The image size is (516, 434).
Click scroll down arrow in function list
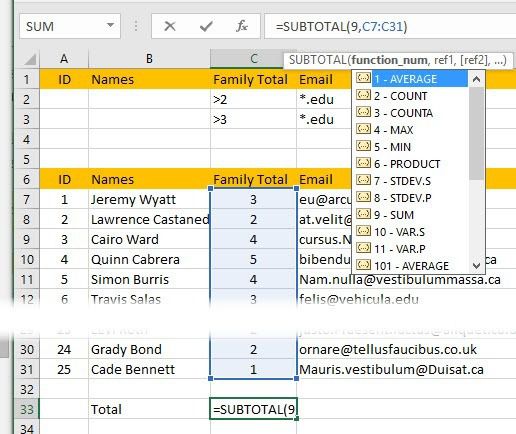click(477, 266)
